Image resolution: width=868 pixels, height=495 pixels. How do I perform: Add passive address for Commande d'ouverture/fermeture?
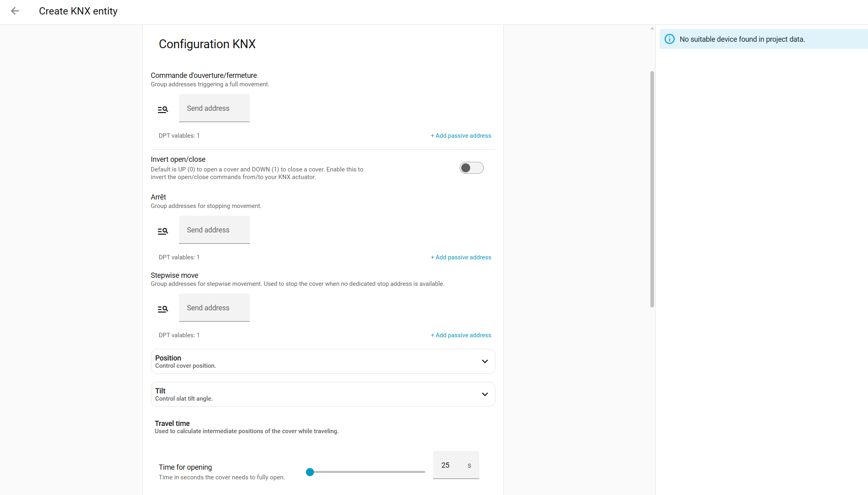(461, 136)
